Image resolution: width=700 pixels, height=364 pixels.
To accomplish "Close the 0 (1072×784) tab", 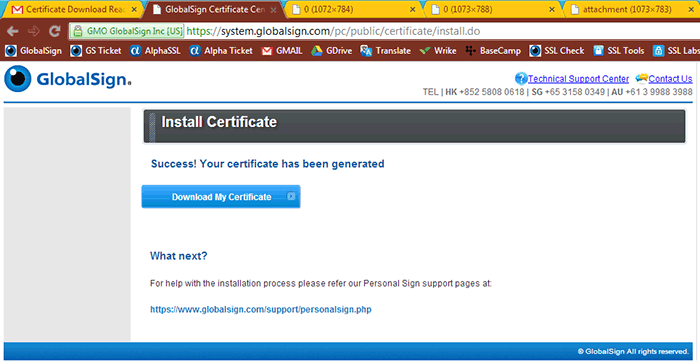I will click(x=412, y=9).
